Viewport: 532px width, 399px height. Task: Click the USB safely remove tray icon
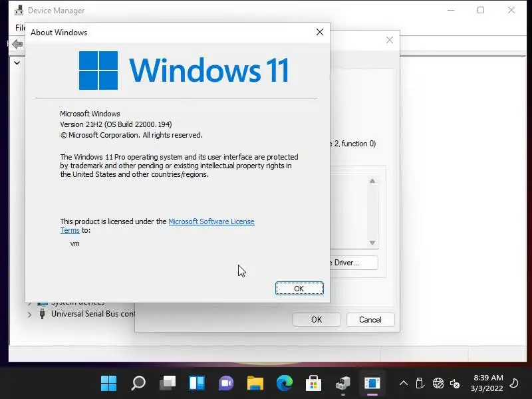(x=420, y=384)
